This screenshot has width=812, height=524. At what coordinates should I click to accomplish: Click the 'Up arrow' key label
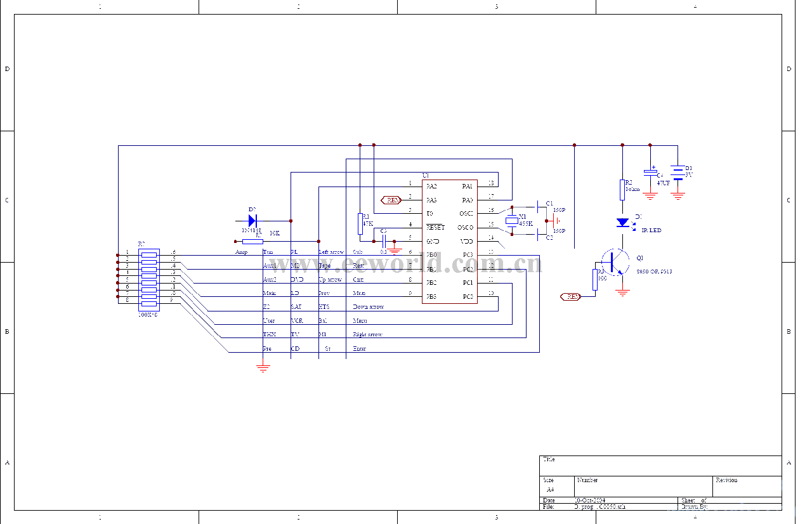(330, 280)
